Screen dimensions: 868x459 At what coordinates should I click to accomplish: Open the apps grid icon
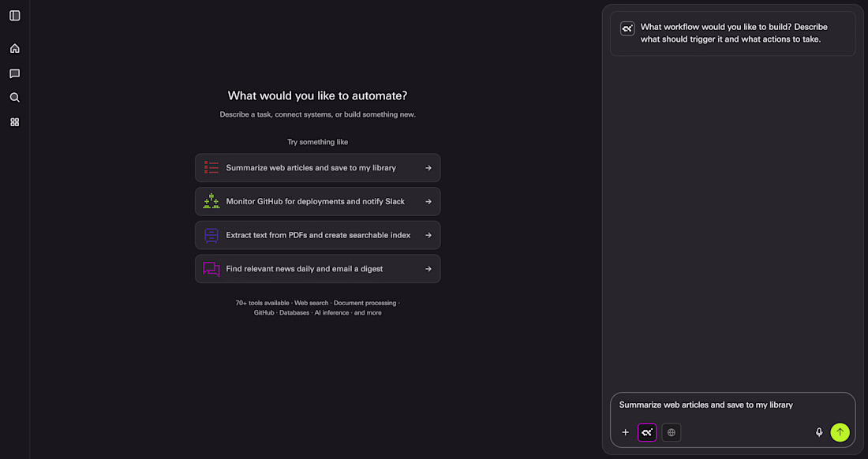[x=14, y=122]
